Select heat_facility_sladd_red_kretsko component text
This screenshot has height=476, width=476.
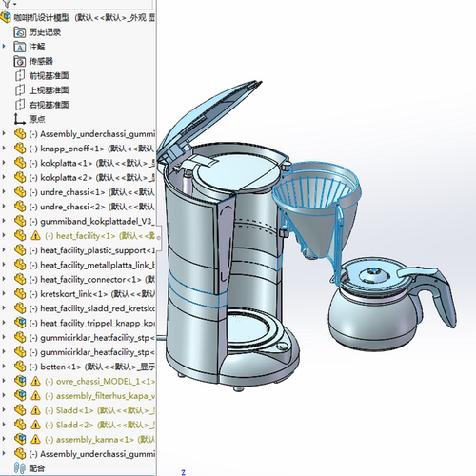[92, 308]
